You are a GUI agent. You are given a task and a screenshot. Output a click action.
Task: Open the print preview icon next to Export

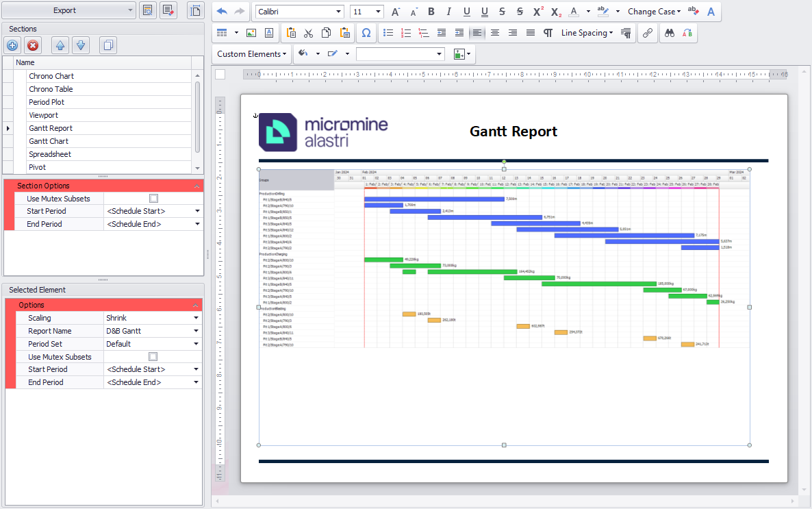147,10
